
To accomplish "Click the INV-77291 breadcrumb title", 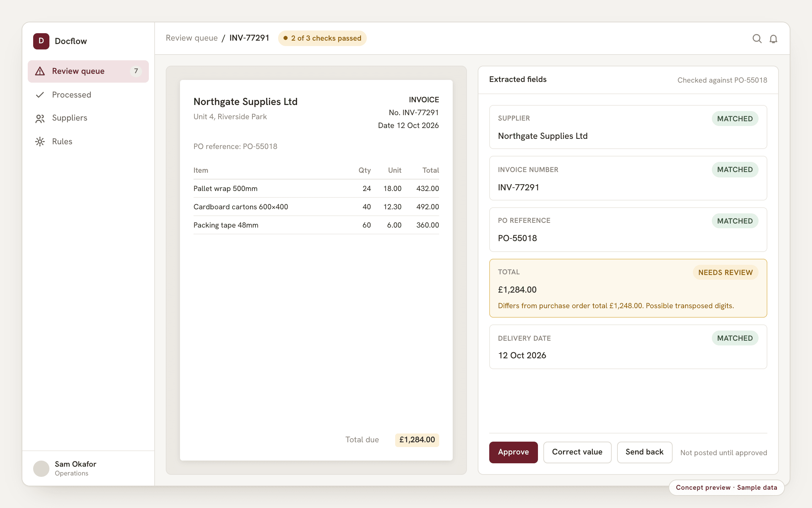I will 249,38.
